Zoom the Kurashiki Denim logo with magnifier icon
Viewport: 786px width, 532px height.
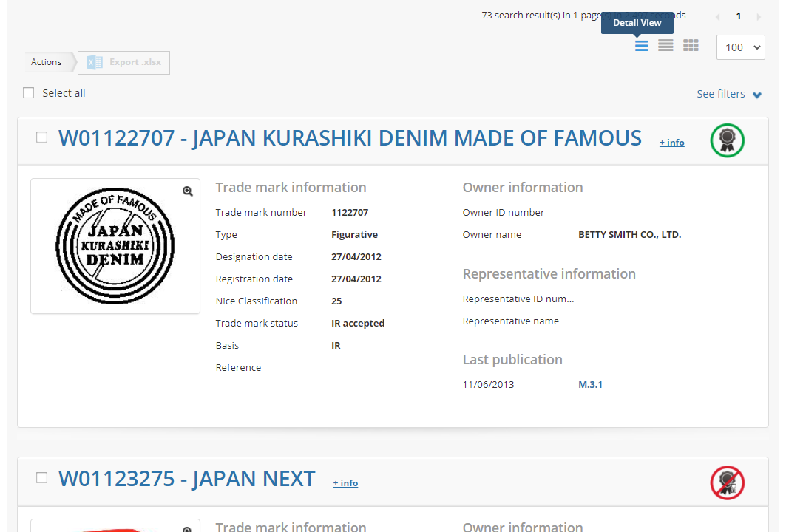[188, 191]
